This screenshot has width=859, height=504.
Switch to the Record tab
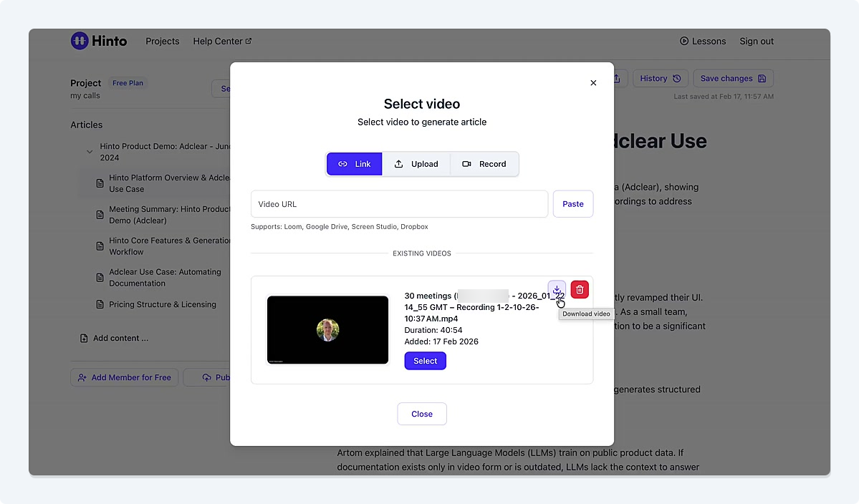pos(484,164)
